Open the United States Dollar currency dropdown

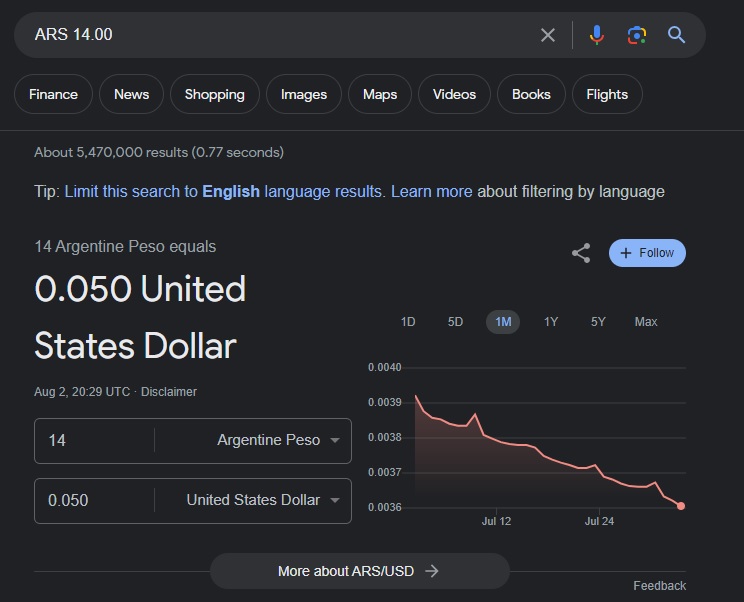pyautogui.click(x=262, y=500)
